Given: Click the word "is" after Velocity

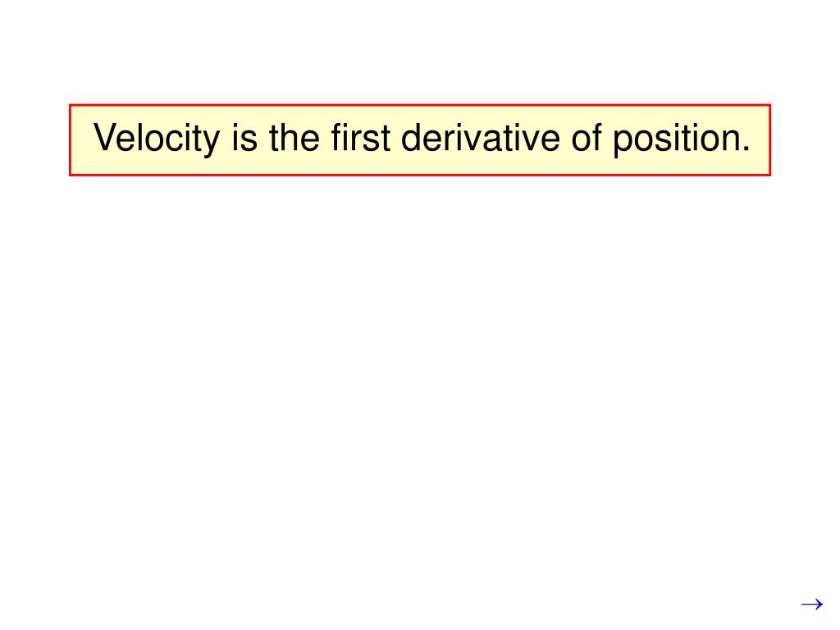Looking at the screenshot, I should coord(244,138).
